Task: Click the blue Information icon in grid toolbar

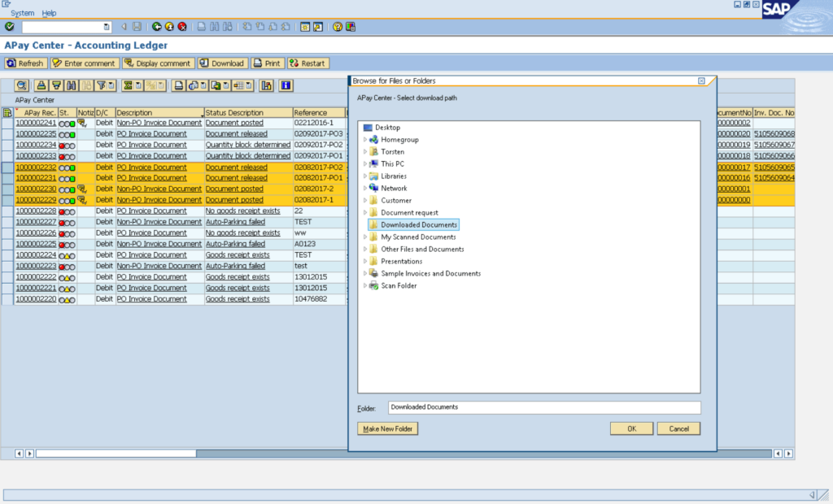Action: point(286,85)
